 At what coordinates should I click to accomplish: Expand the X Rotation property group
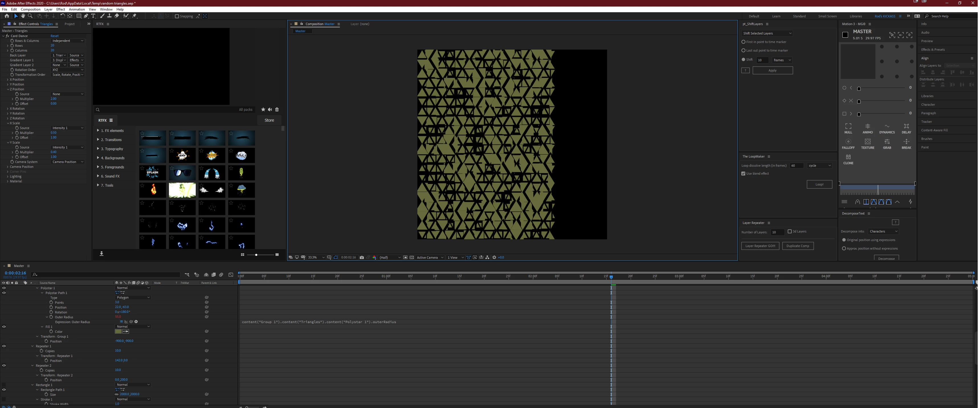coord(8,109)
